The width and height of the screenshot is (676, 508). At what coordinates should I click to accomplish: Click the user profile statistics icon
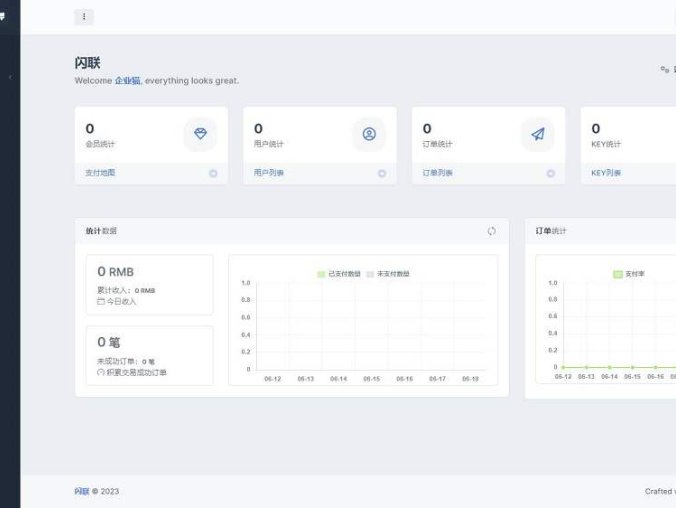click(x=369, y=134)
